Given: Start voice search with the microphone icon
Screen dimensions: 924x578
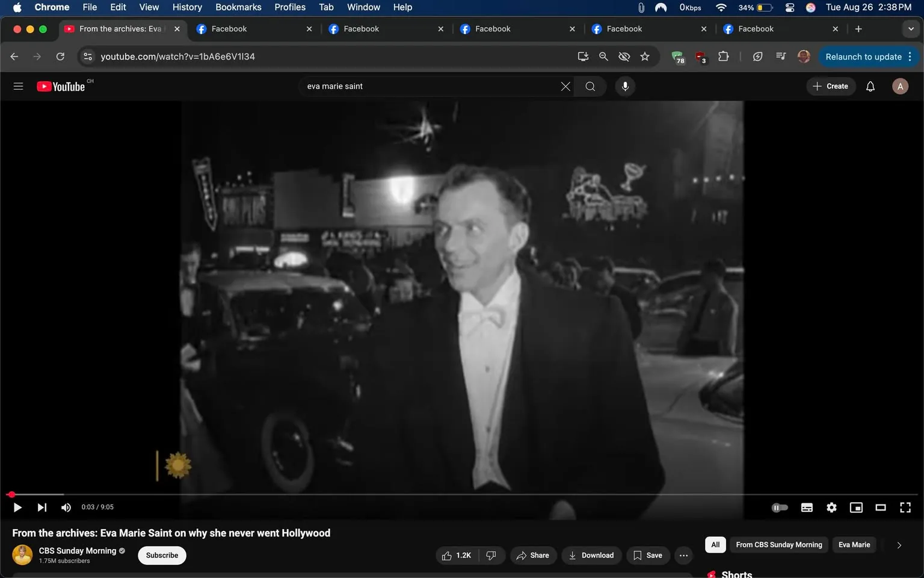Looking at the screenshot, I should click(x=625, y=86).
